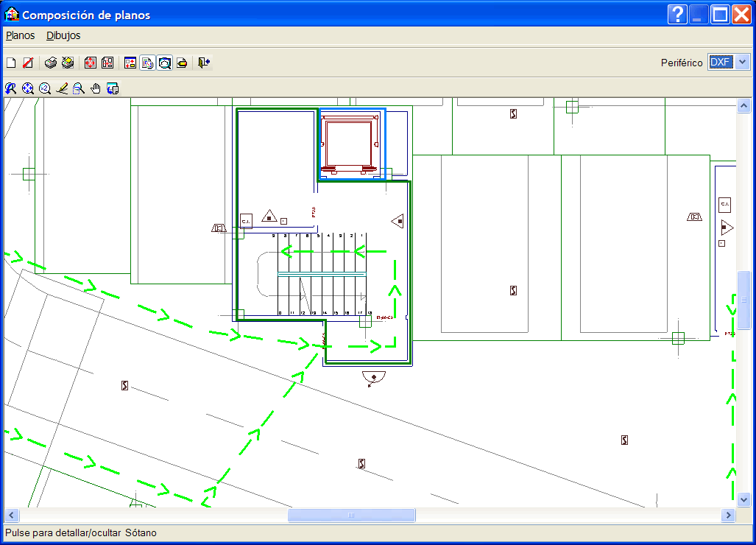Open the Dibujos menu
The image size is (756, 545).
point(63,35)
